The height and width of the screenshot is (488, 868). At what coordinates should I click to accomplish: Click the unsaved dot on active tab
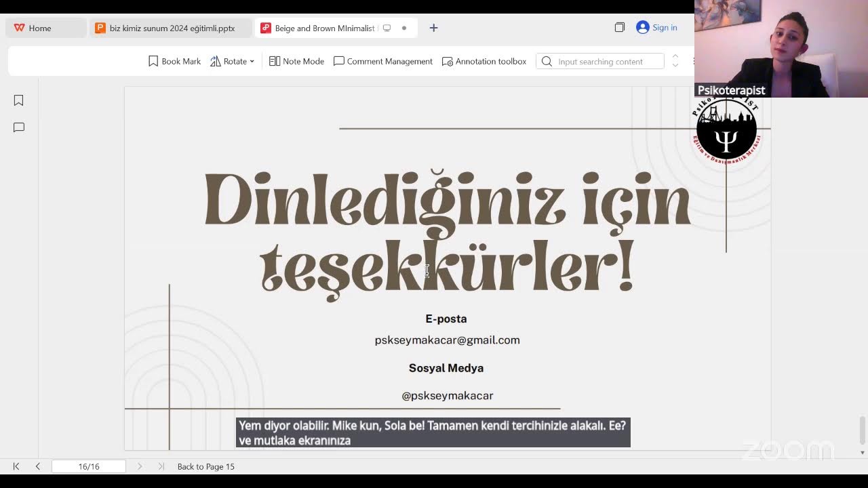pos(404,28)
